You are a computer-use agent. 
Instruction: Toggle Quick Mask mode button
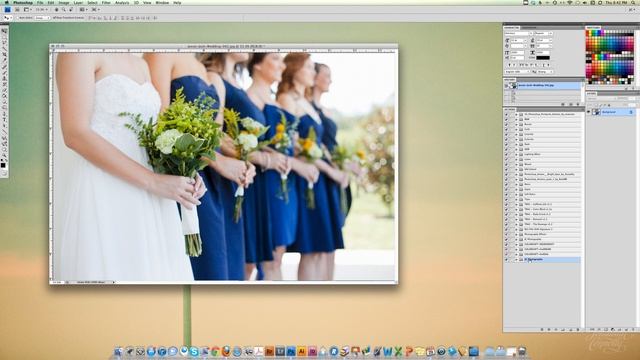4,173
